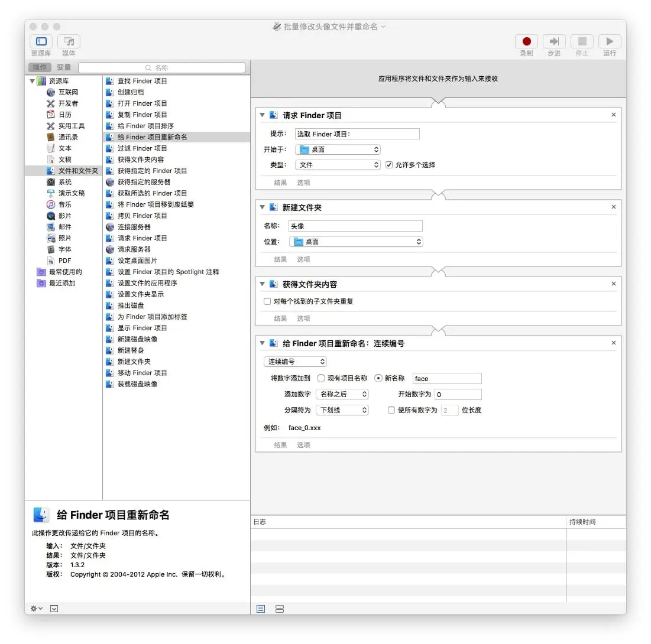The image size is (651, 644).
Task: Collapse the 新建文件夹 action
Action: click(263, 207)
